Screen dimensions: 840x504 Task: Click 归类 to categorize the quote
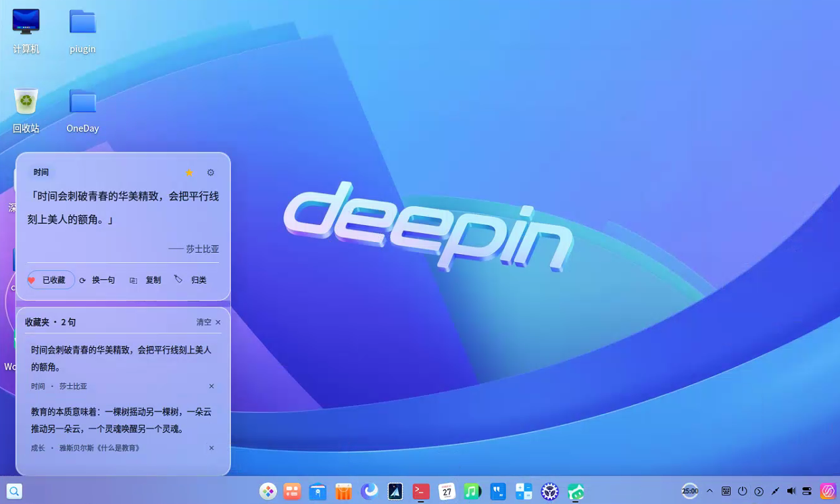[191, 280]
